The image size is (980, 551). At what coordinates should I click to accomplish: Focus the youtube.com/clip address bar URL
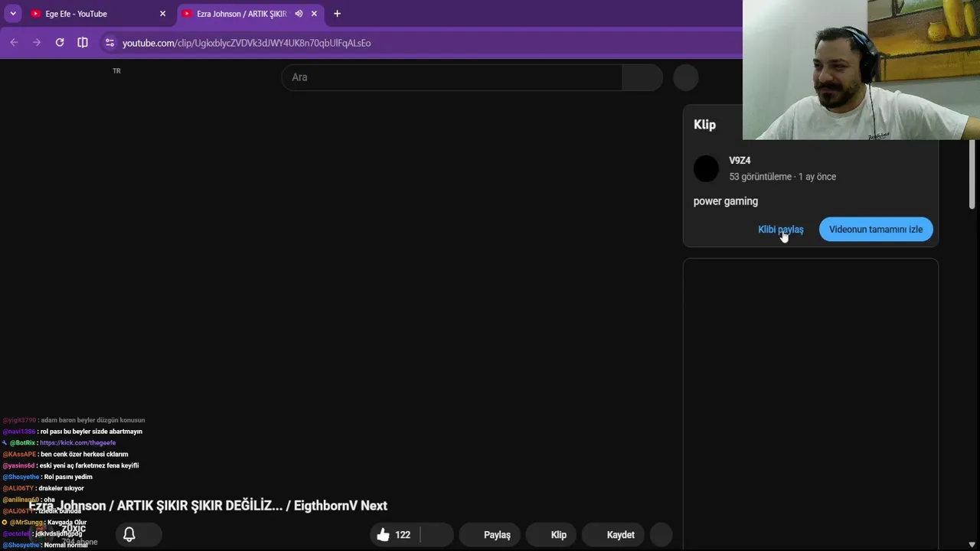tap(247, 43)
